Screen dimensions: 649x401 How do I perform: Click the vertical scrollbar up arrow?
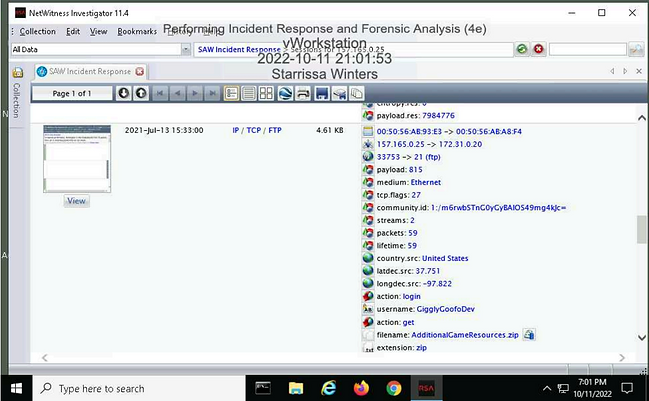pyautogui.click(x=642, y=118)
